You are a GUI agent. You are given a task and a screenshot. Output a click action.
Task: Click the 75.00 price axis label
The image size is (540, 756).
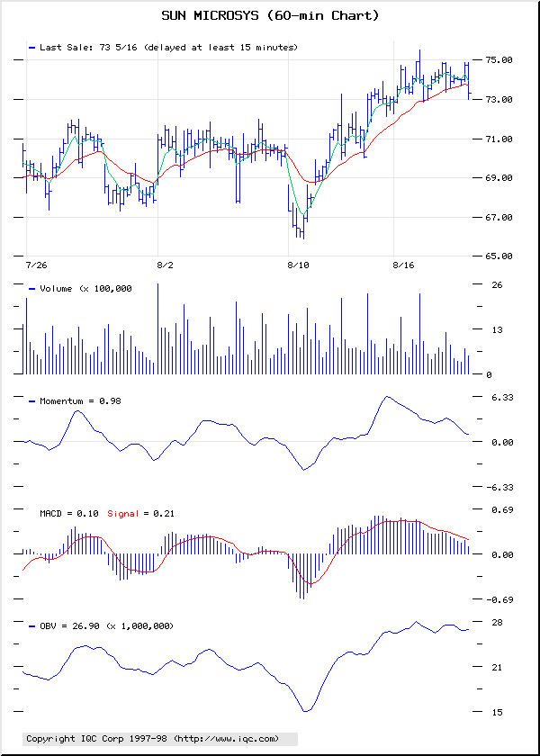[x=499, y=59]
